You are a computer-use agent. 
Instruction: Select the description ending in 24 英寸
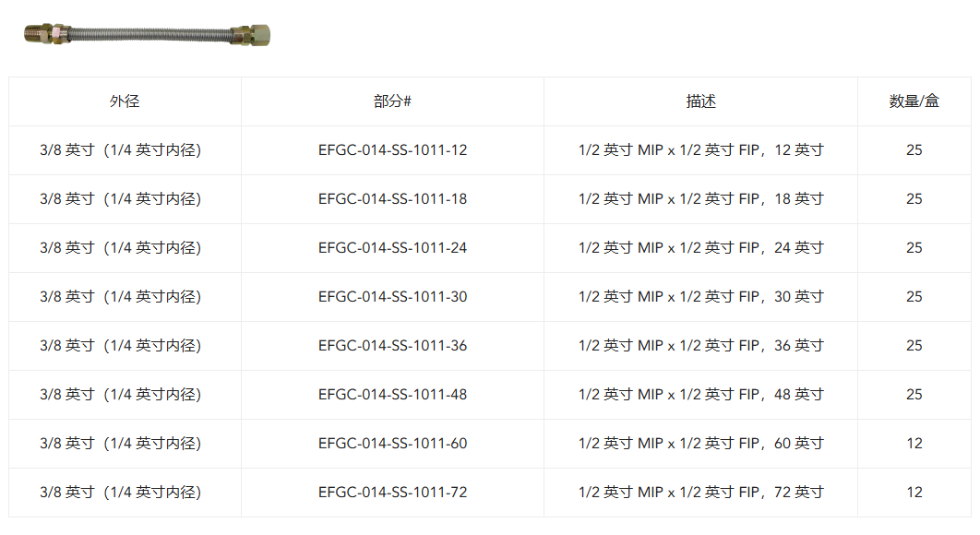click(x=700, y=247)
